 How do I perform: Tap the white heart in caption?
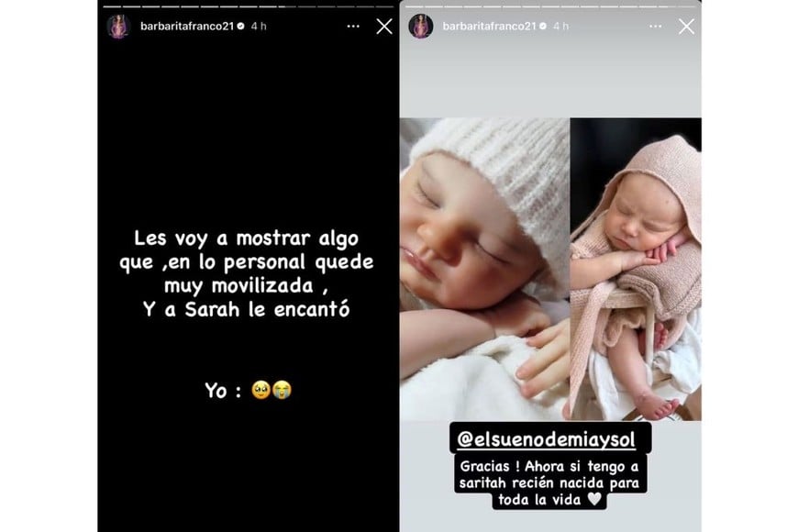(x=594, y=499)
